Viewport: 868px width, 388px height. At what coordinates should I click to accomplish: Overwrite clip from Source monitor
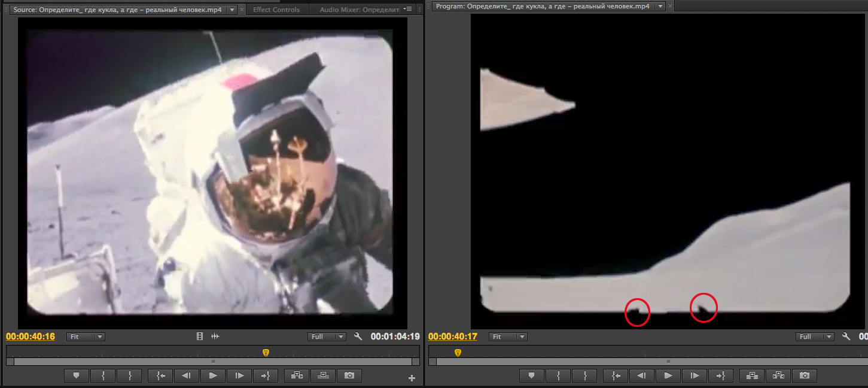323,375
